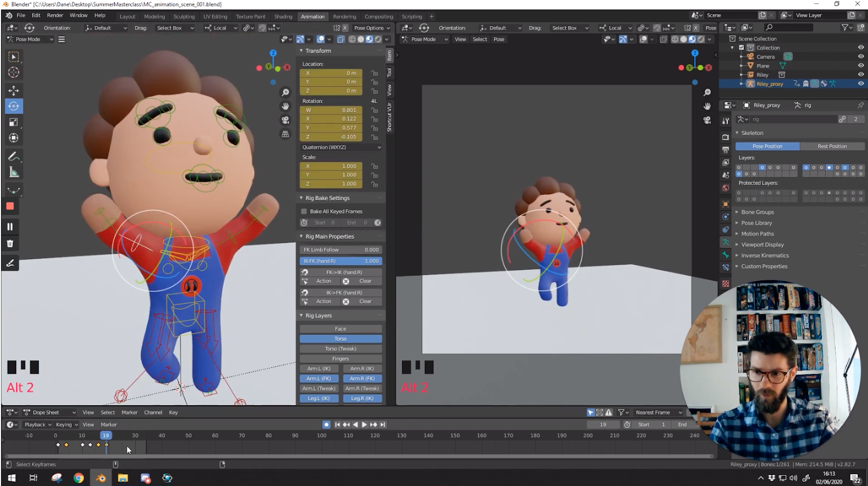Toggle the Face rig layer
868x486 pixels.
click(x=341, y=329)
